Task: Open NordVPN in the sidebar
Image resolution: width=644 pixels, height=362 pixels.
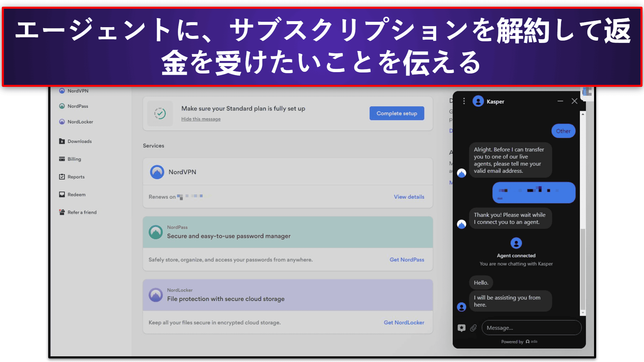Action: click(78, 91)
